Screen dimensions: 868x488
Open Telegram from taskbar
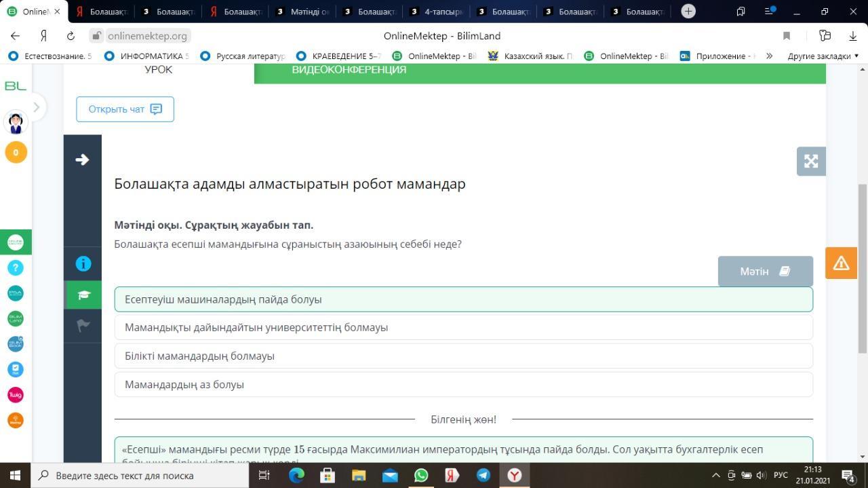(484, 475)
